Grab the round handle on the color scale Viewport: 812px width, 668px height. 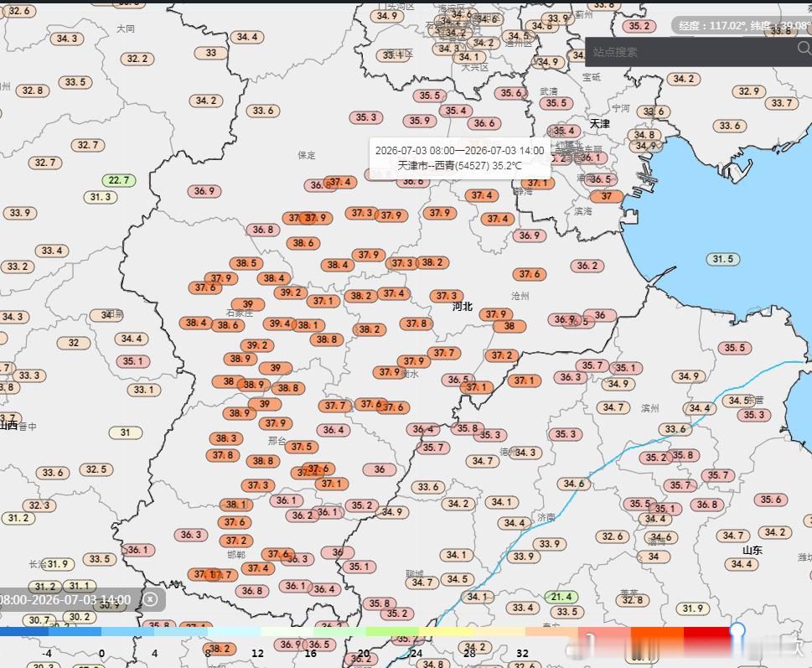point(737,631)
